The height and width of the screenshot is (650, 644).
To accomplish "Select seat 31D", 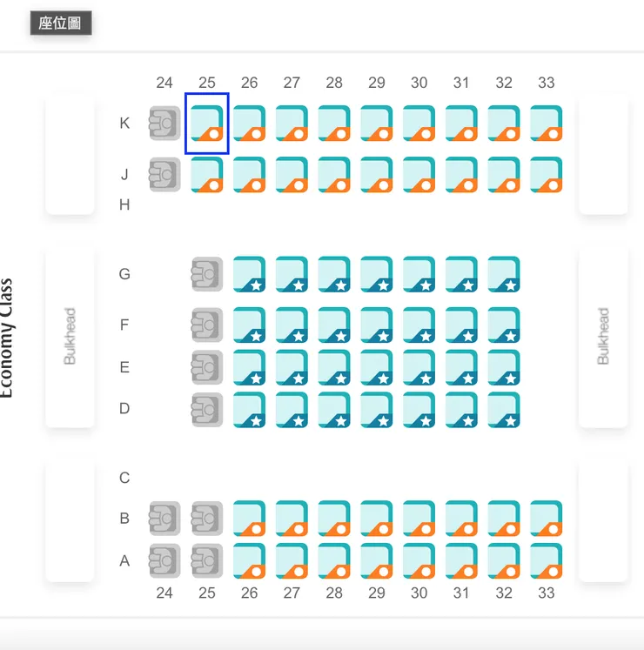I will [461, 410].
